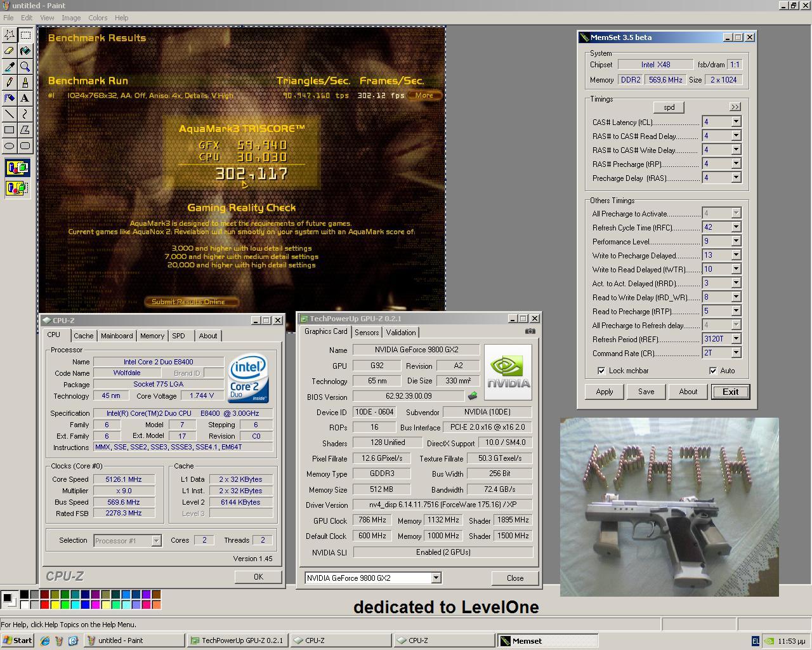Select the Brush tool in Paint
This screenshot has height=650, width=812.
click(25, 82)
